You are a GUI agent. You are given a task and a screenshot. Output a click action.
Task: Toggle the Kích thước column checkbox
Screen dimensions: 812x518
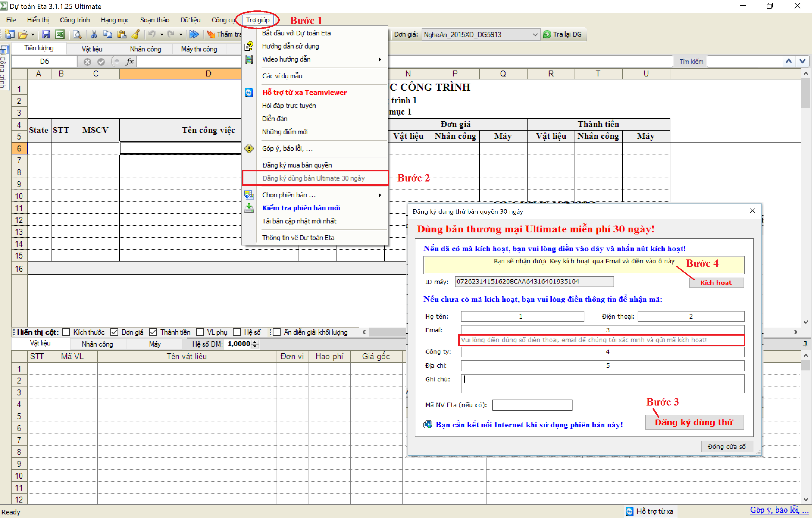point(66,332)
